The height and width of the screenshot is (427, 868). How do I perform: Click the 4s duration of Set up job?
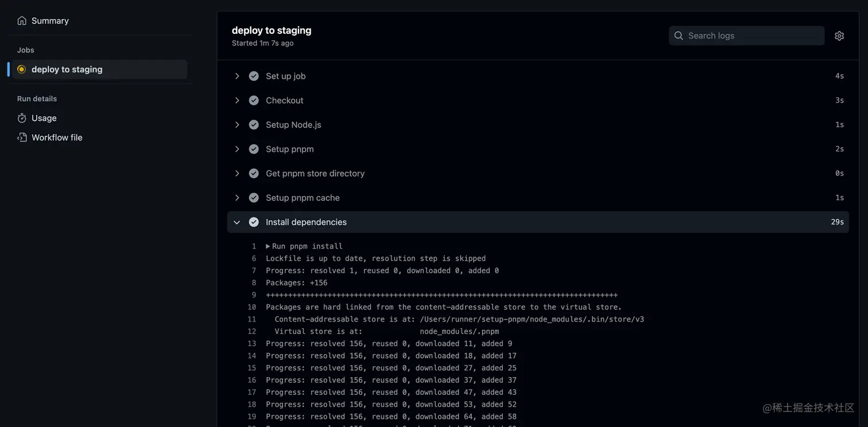[839, 76]
